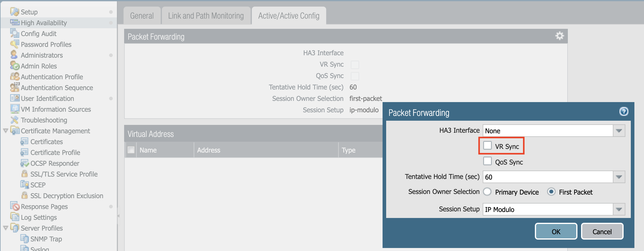Image resolution: width=644 pixels, height=251 pixels.
Task: Open the Session Setup dropdown arrow
Action: 619,209
